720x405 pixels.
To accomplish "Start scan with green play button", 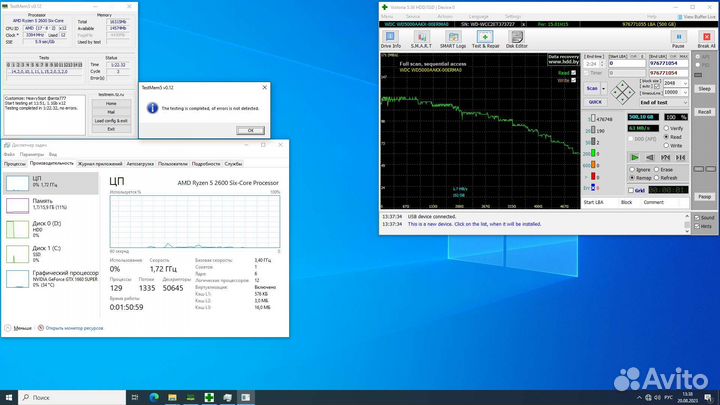I will (x=635, y=158).
